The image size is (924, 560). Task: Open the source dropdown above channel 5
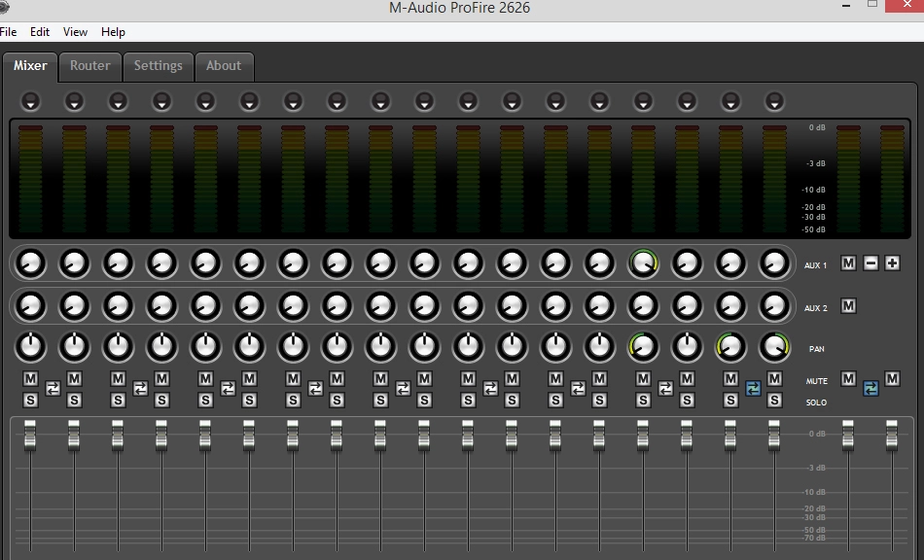pyautogui.click(x=205, y=101)
